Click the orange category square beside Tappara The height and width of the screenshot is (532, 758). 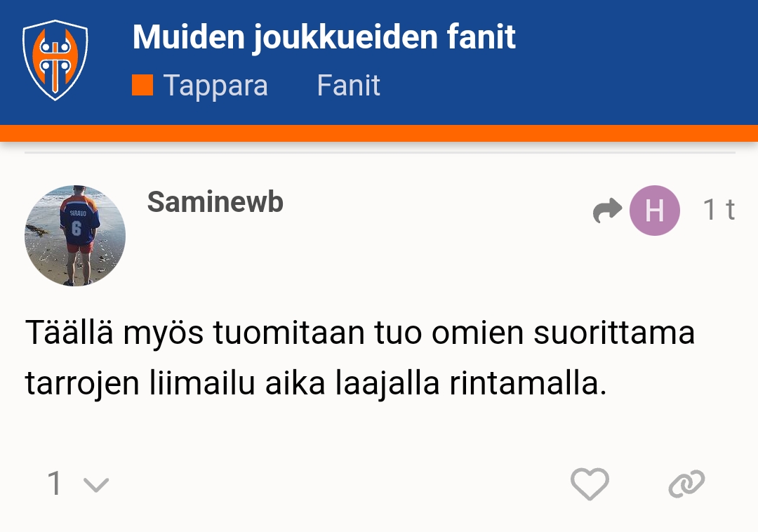(x=142, y=85)
